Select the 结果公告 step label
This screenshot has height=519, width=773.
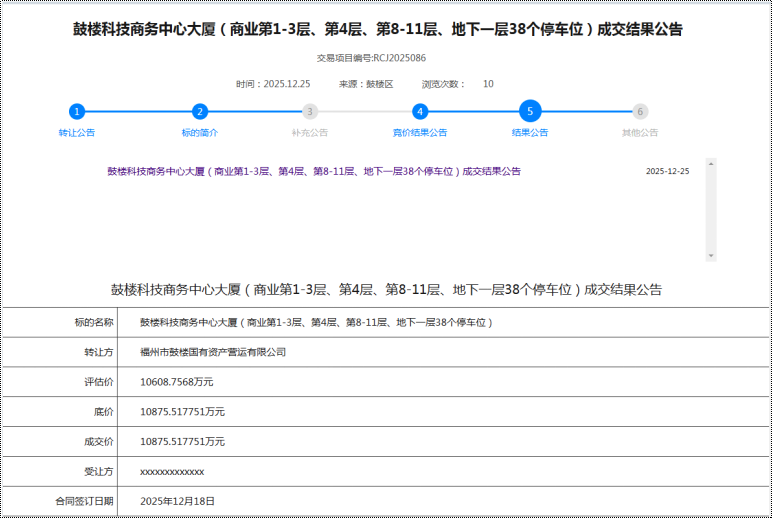point(530,133)
